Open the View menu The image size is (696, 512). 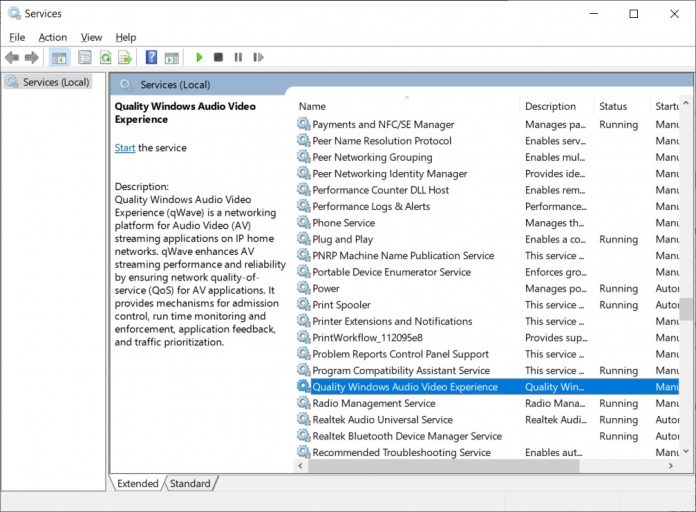click(x=91, y=37)
